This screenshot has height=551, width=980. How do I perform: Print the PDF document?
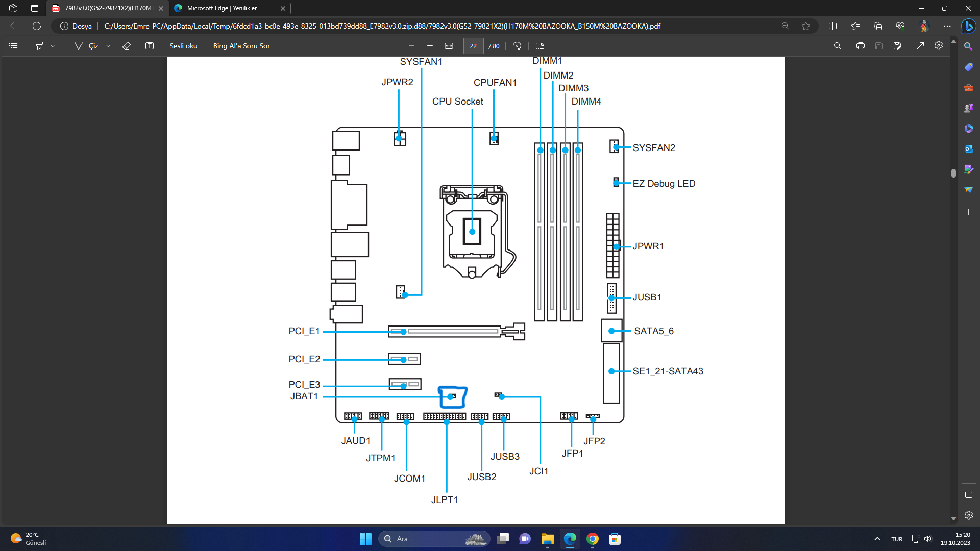click(861, 46)
